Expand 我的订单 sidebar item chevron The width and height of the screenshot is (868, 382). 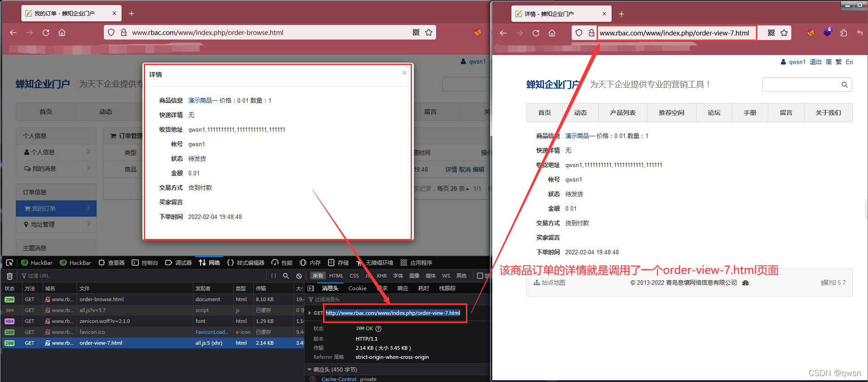pyautogui.click(x=88, y=208)
